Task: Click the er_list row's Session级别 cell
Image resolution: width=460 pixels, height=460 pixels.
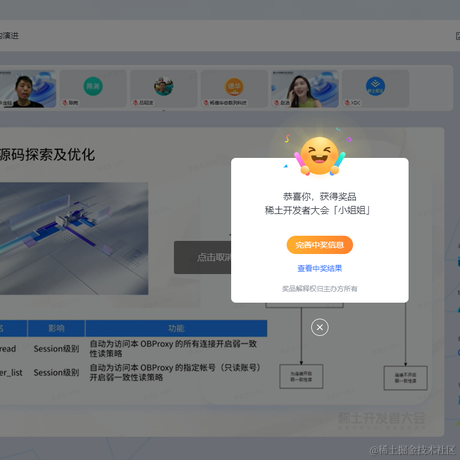Action: point(56,372)
